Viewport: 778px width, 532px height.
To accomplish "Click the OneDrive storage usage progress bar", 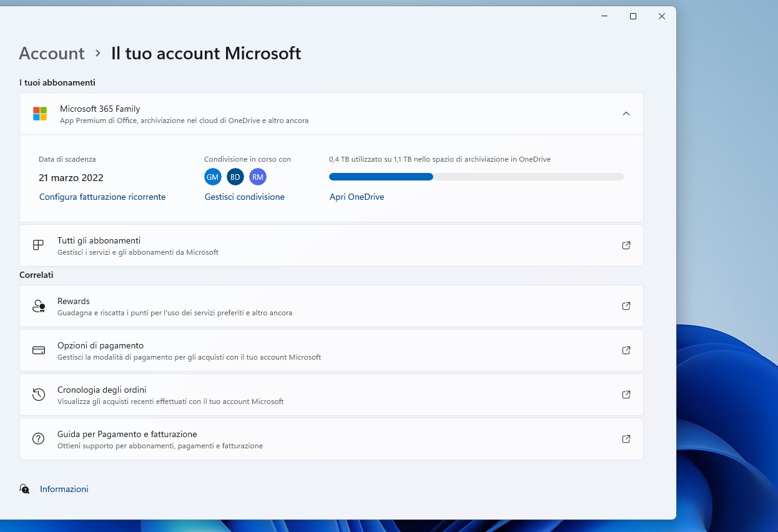I will point(476,177).
